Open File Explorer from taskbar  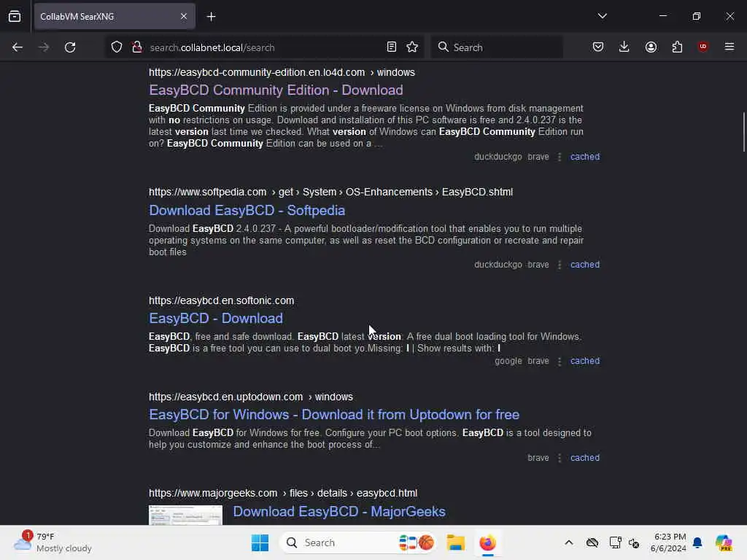point(455,542)
